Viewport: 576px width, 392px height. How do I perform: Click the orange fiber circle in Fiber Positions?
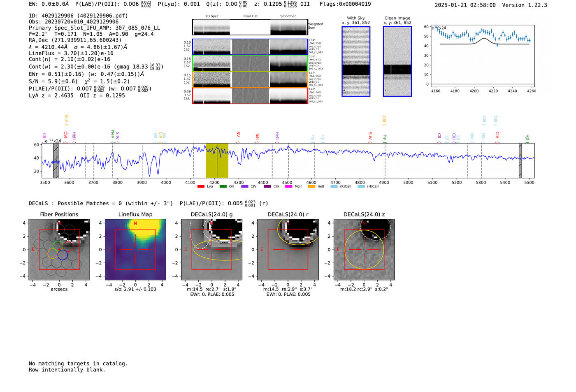(52, 253)
